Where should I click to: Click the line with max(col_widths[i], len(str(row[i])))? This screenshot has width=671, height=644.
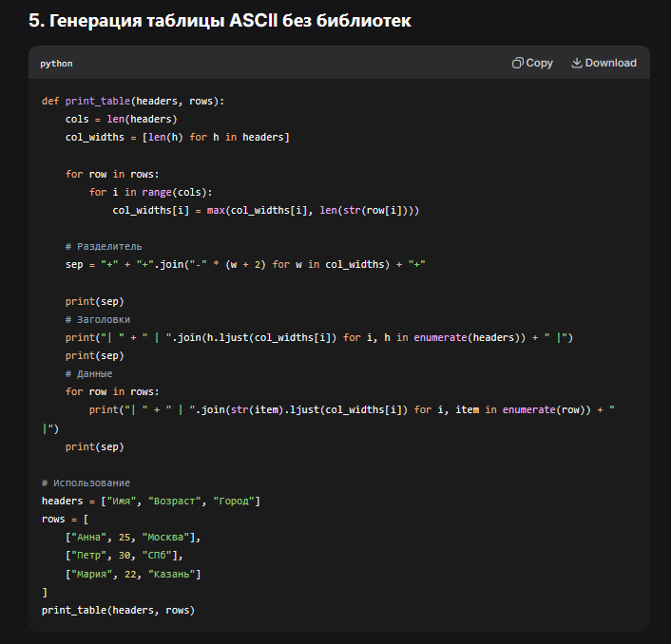[266, 210]
